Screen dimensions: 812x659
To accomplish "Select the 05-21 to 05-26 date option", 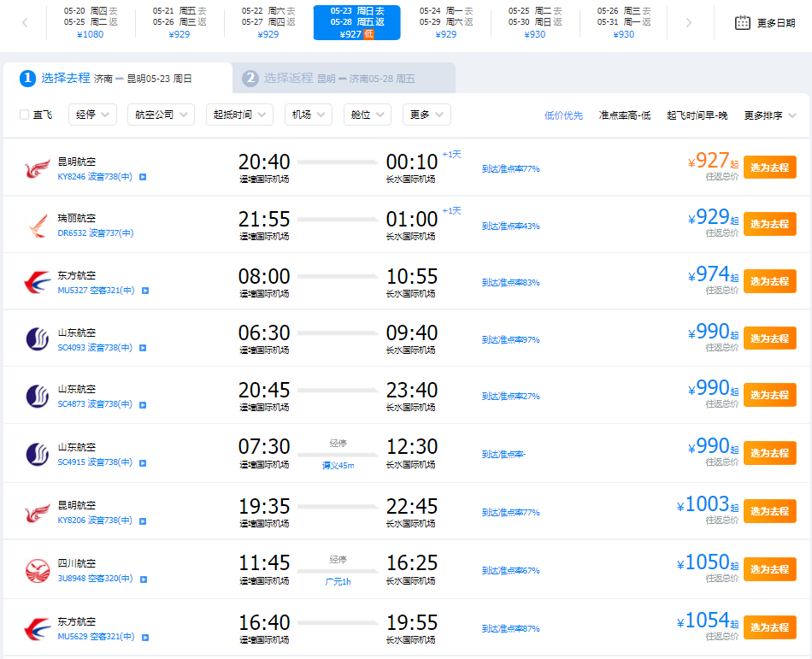I will point(179,22).
